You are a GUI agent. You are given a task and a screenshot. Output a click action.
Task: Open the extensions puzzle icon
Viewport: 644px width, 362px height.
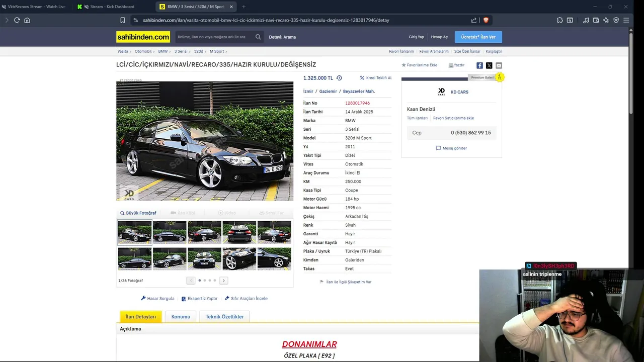pos(560,20)
